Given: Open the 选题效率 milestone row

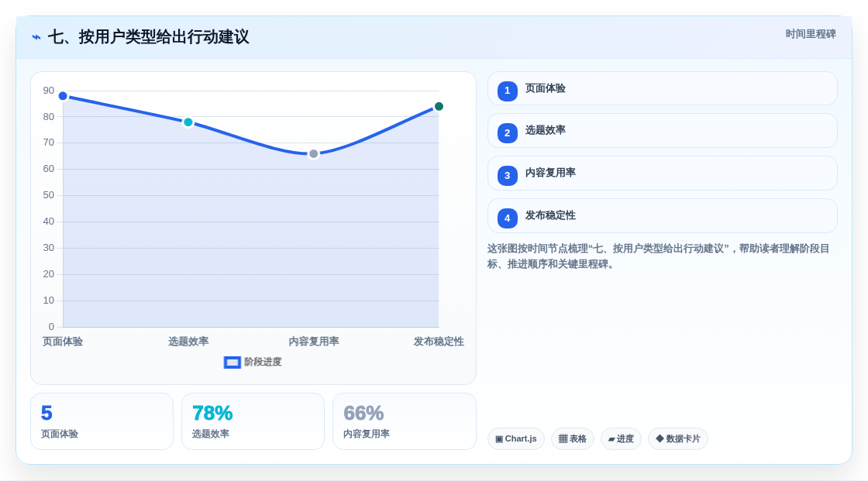Looking at the screenshot, I should pos(662,131).
